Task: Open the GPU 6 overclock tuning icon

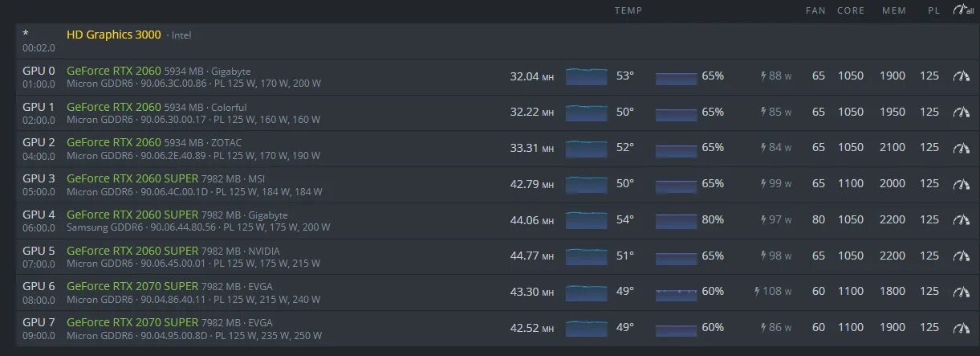Action: (x=961, y=292)
